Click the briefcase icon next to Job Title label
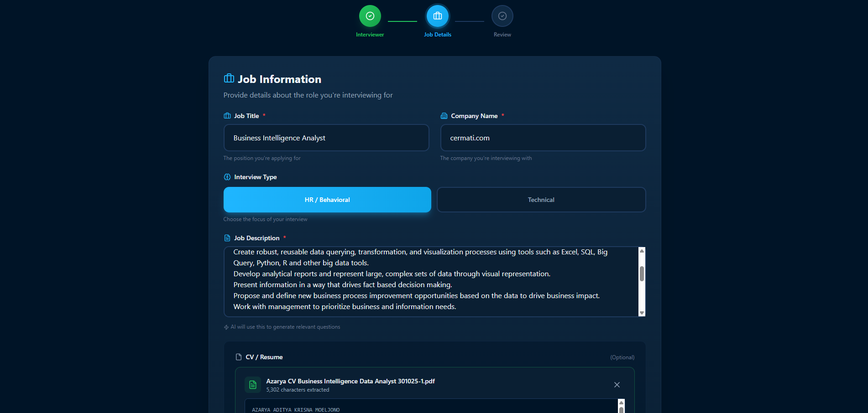 click(x=227, y=116)
